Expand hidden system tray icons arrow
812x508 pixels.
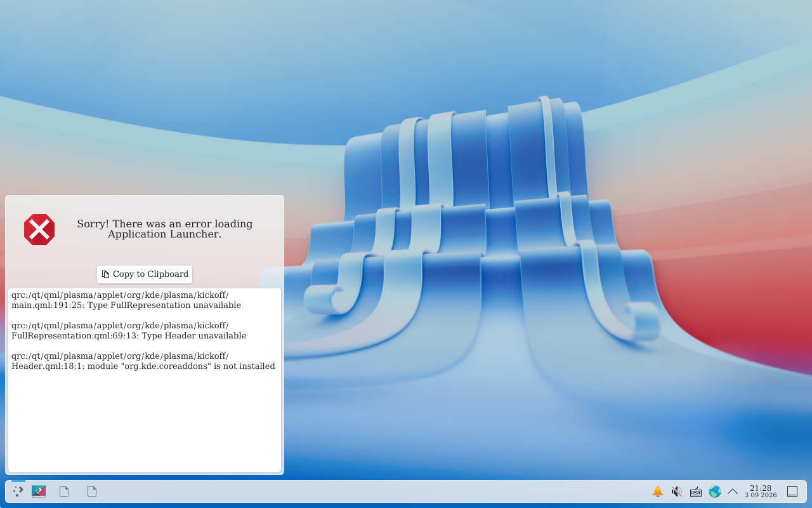click(x=733, y=491)
